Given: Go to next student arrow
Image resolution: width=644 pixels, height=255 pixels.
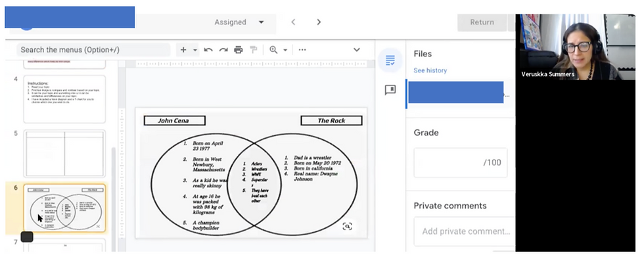Looking at the screenshot, I should [319, 22].
